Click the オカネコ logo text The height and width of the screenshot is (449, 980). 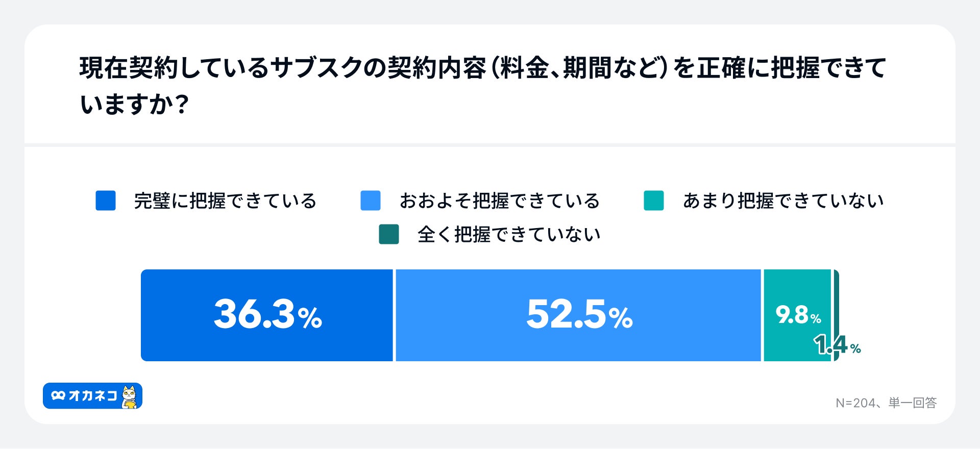[x=93, y=396]
